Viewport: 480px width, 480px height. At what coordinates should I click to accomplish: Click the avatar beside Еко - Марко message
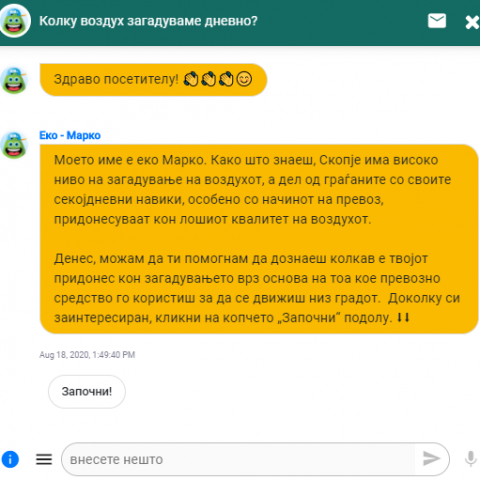click(14, 145)
